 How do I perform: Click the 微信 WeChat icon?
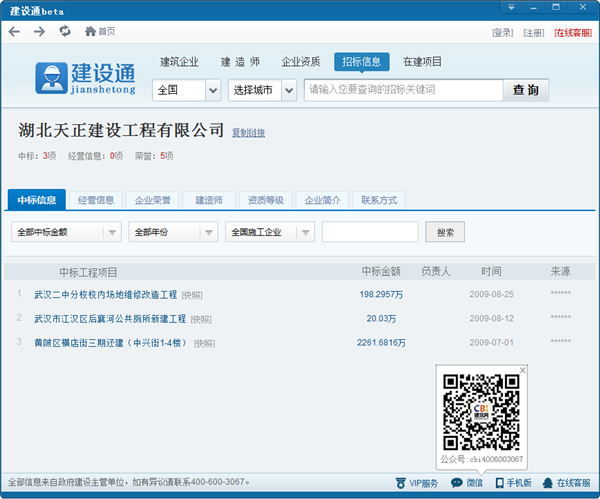point(466,483)
